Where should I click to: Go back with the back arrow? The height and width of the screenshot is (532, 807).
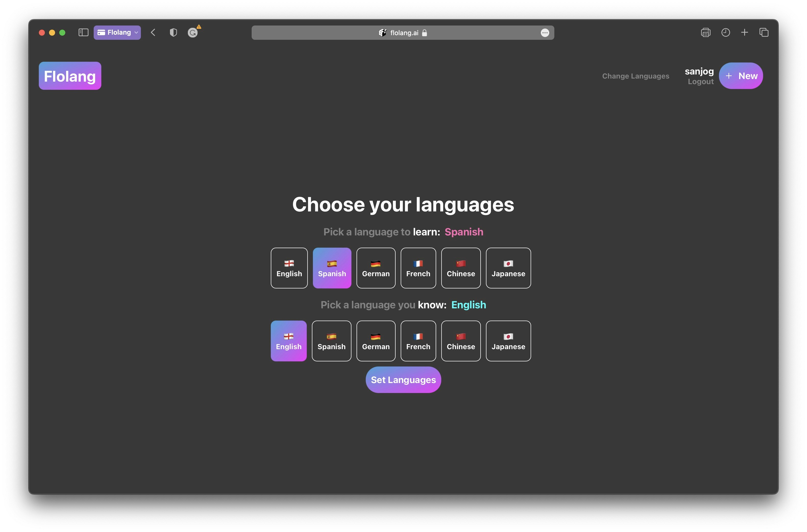153,33
